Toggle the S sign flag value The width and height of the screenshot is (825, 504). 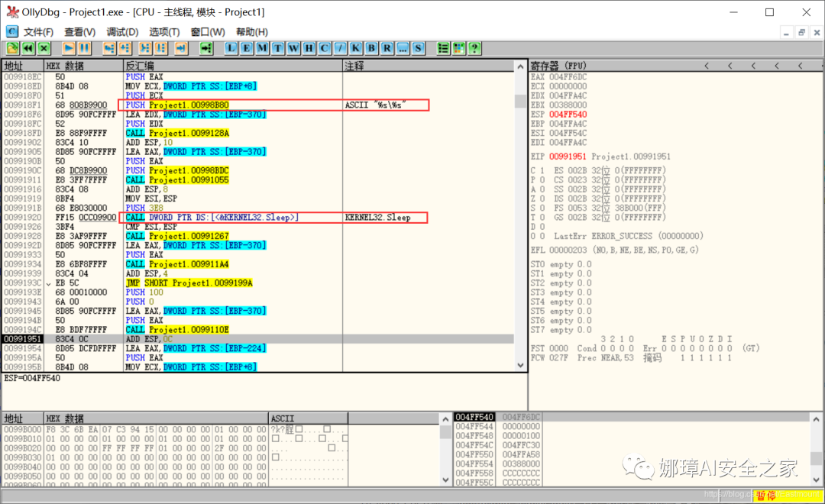542,208
